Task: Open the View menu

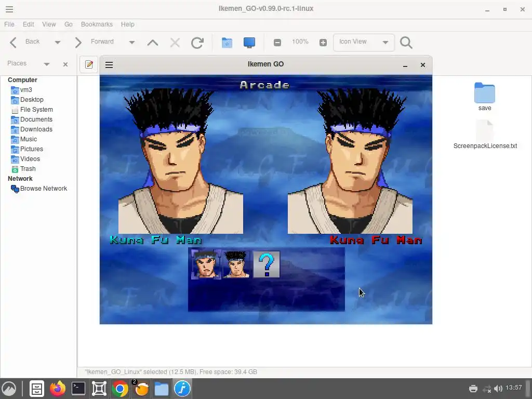Action: coord(49,24)
